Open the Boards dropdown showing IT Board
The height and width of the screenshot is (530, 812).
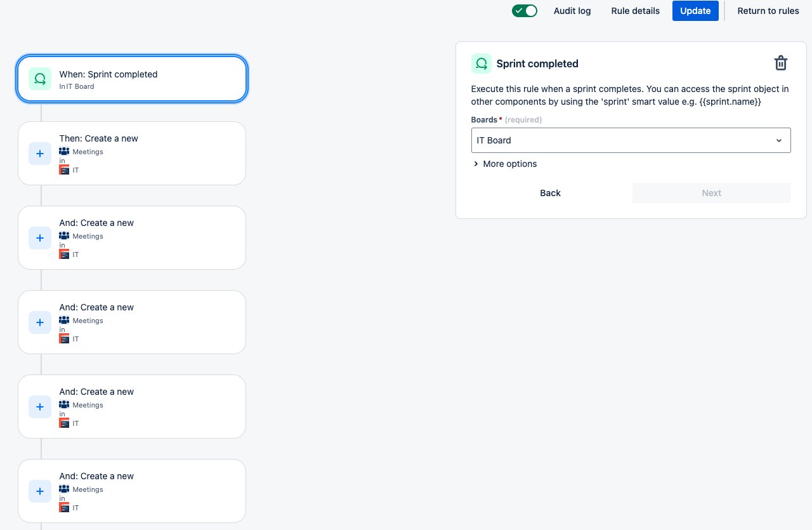coord(631,140)
